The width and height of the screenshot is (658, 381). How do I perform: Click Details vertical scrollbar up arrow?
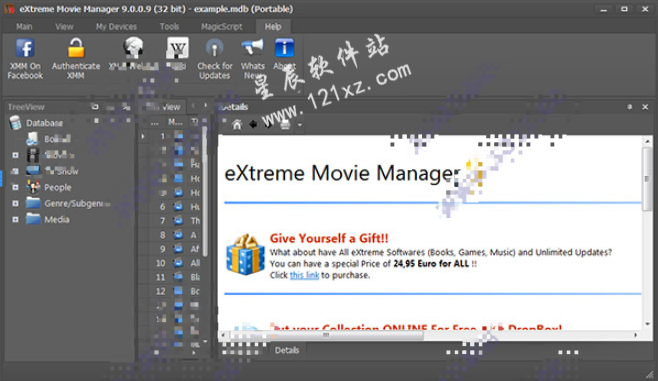point(648,141)
